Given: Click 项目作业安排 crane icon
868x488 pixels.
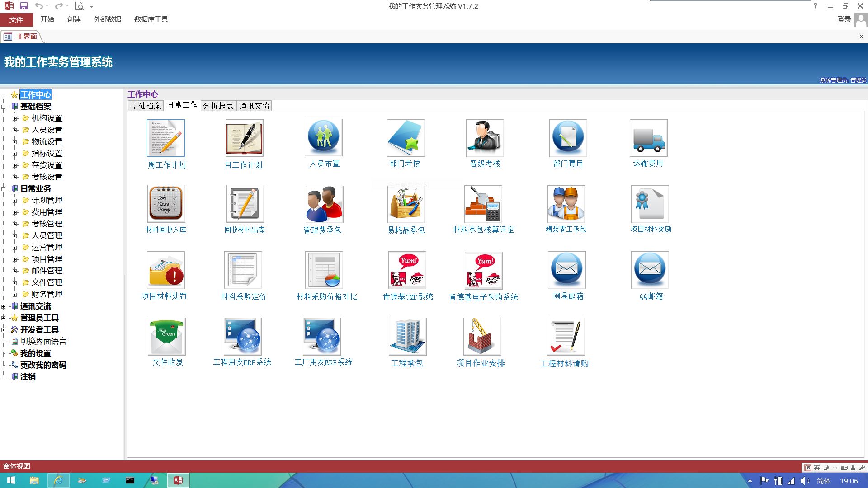Looking at the screenshot, I should pos(482,337).
